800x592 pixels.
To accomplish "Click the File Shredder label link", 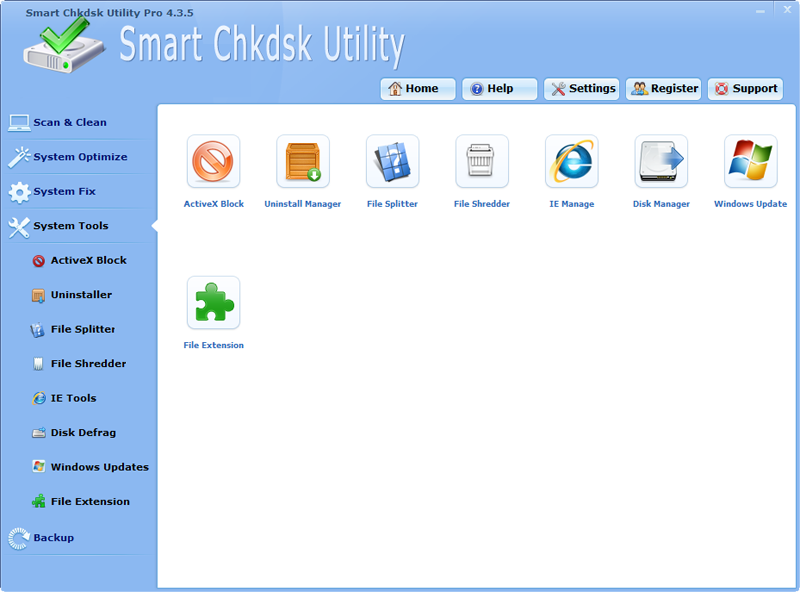I will [482, 204].
